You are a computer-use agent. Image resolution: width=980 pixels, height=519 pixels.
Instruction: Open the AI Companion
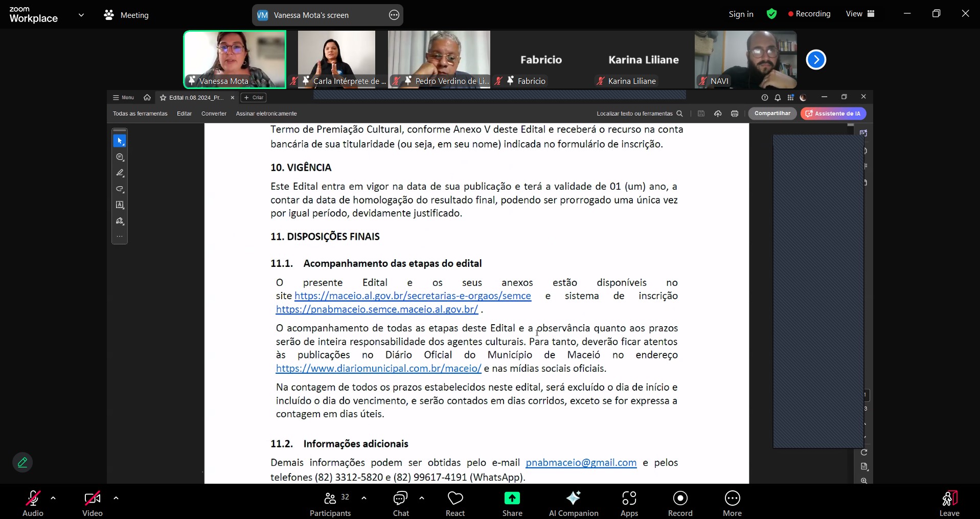coord(573,504)
